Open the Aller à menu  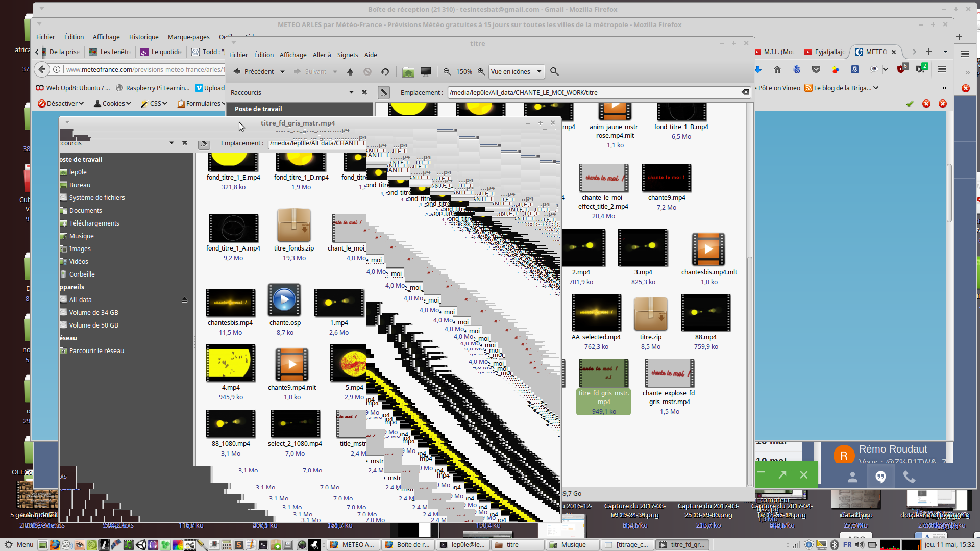pos(322,55)
